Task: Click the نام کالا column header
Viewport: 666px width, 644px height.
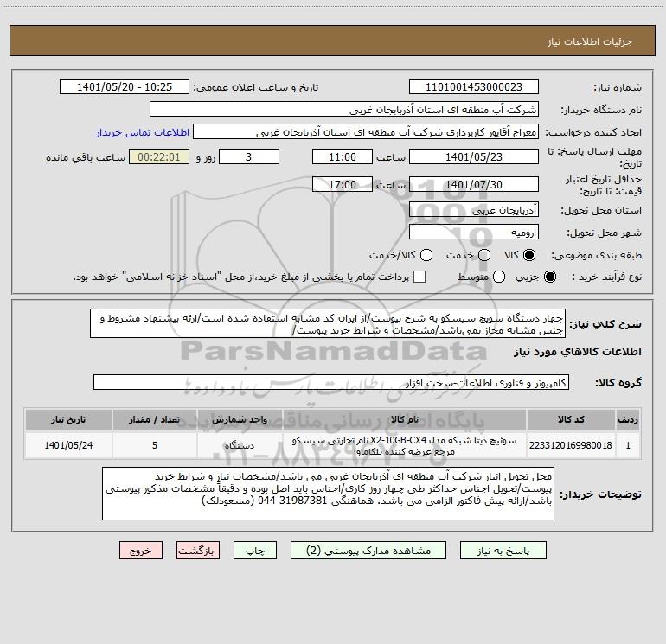Action: tap(405, 419)
